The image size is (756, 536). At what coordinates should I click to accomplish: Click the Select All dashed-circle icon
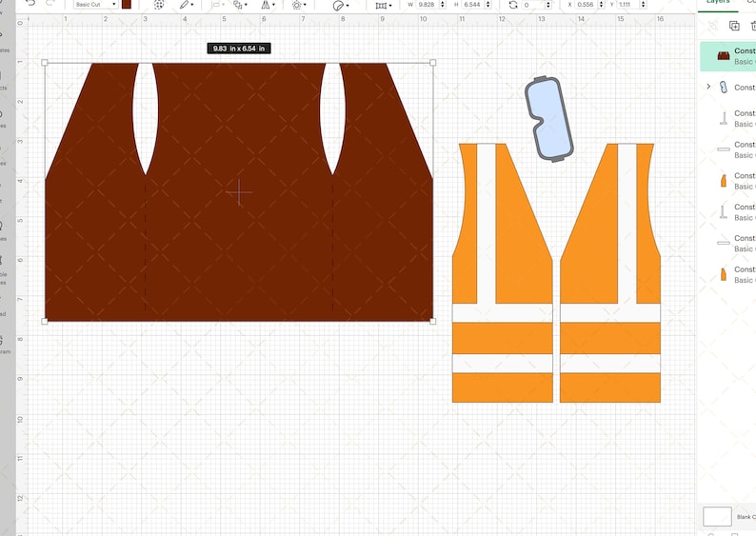click(159, 5)
